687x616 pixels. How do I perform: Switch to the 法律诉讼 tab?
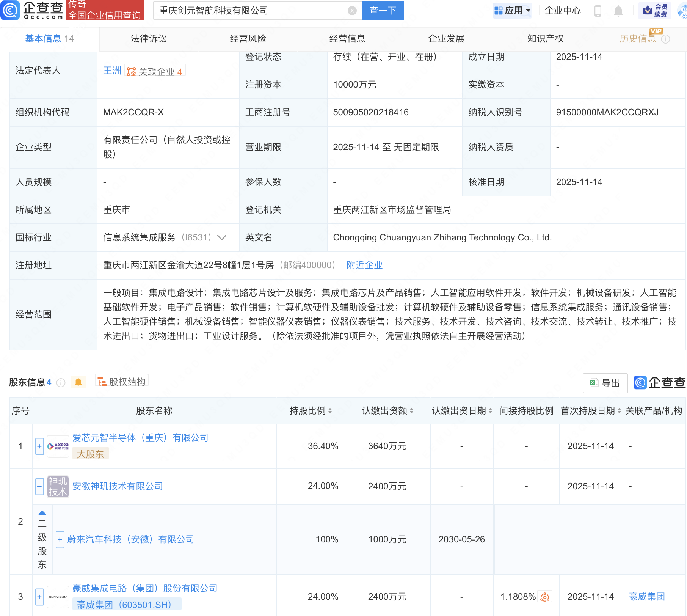[x=149, y=39]
